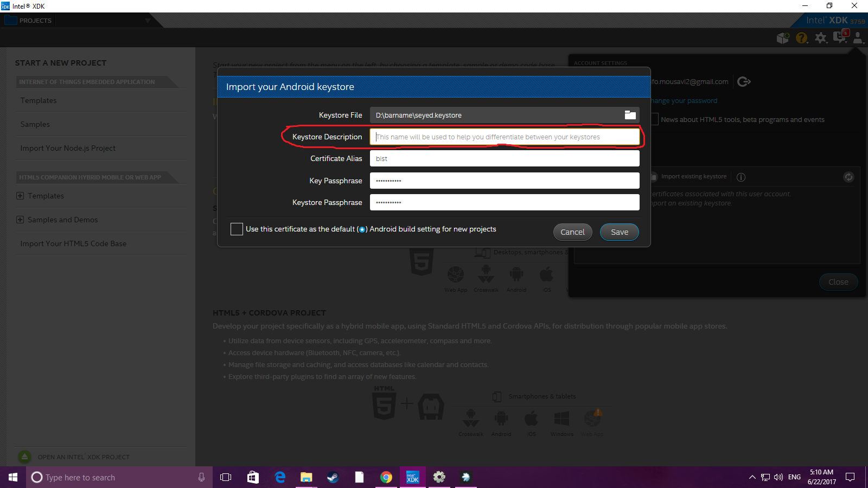Image resolution: width=868 pixels, height=488 pixels.
Task: Focus the Key Passphrase field
Action: (505, 181)
